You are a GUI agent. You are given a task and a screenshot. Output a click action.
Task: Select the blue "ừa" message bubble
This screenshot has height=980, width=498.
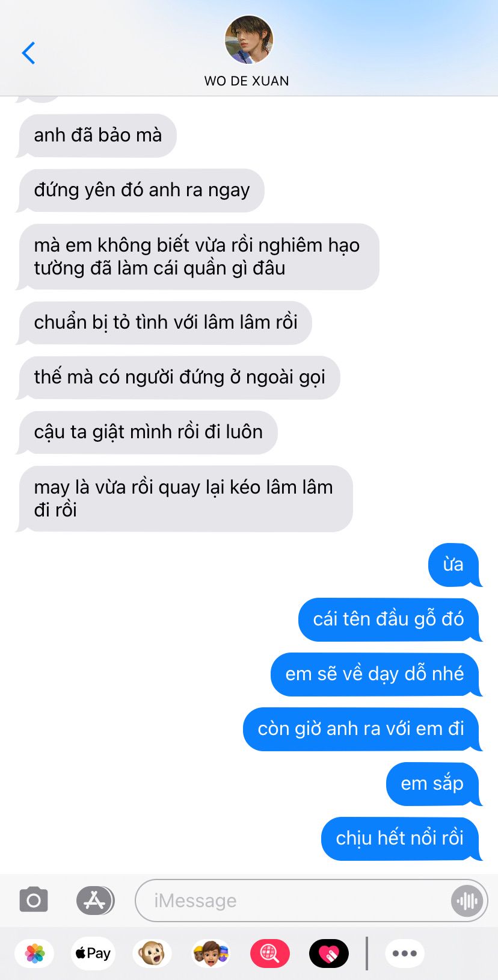pyautogui.click(x=455, y=565)
